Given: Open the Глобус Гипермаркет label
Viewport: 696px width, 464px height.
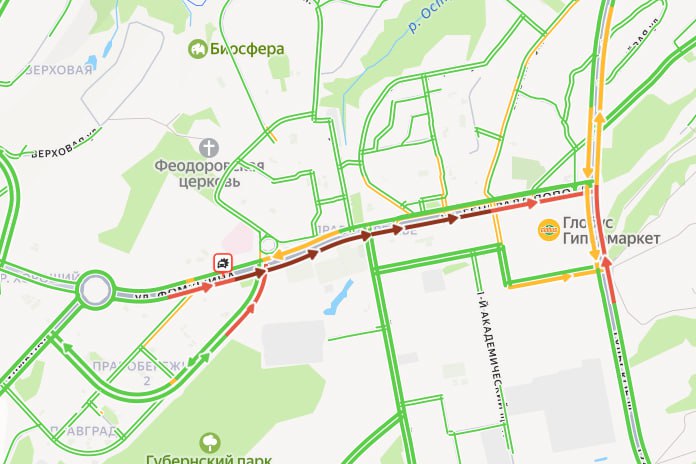Looking at the screenshot, I should tap(611, 230).
